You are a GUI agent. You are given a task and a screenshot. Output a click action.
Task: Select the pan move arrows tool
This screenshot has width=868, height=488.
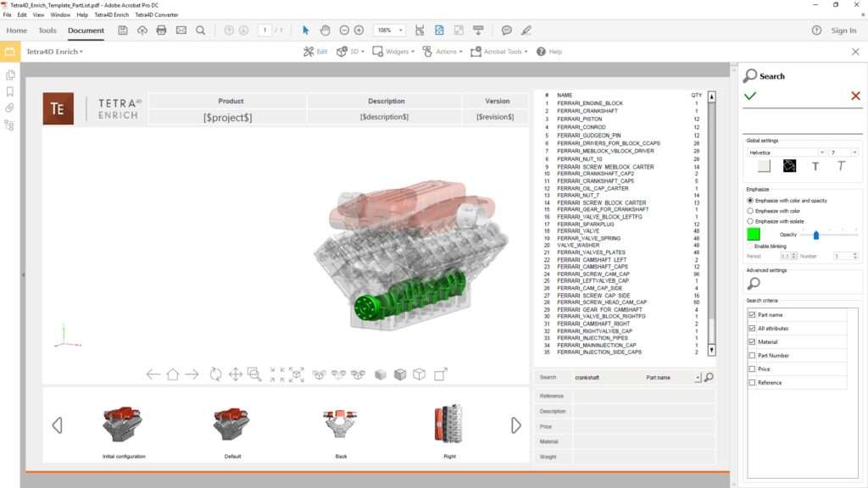236,374
